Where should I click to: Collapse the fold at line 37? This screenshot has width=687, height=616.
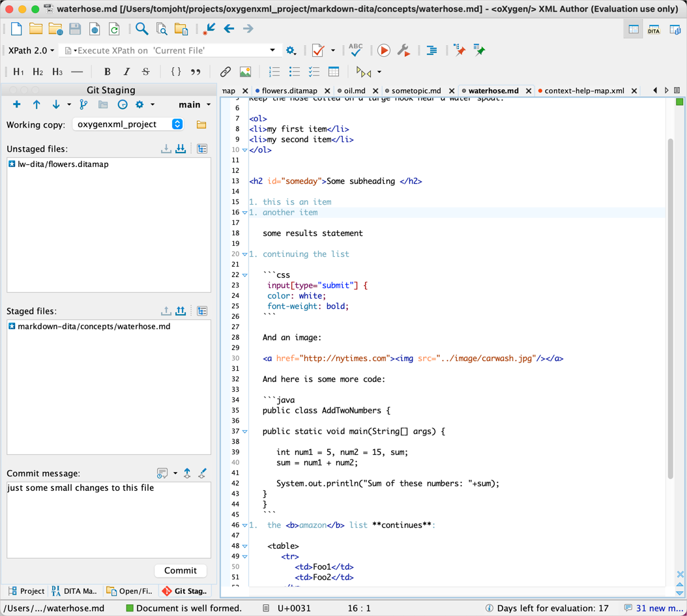point(245,432)
